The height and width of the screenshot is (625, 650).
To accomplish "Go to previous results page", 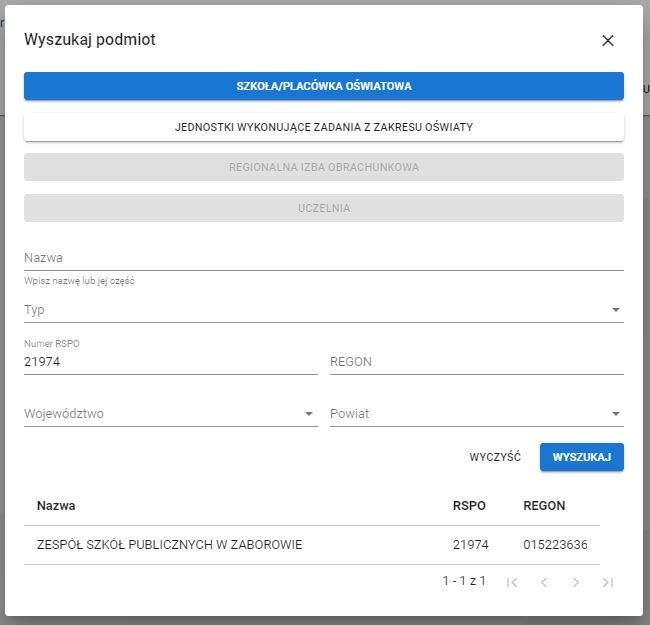I will (544, 582).
